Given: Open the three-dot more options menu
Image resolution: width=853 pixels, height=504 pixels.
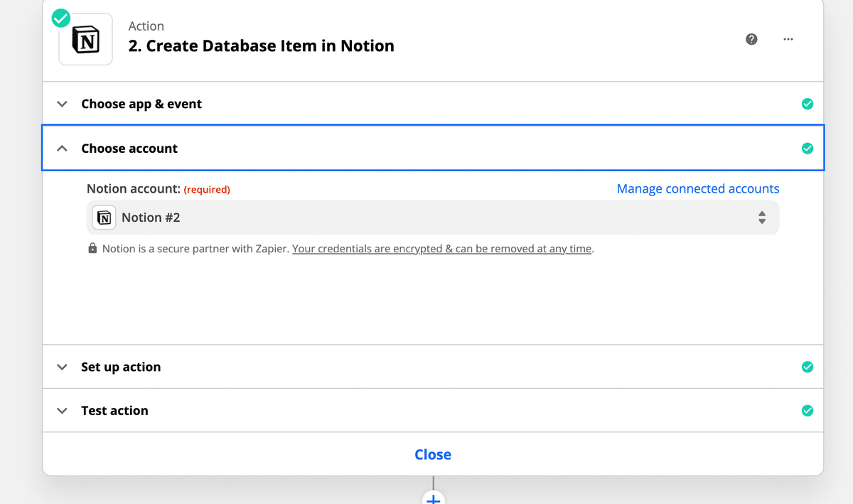Looking at the screenshot, I should 788,39.
